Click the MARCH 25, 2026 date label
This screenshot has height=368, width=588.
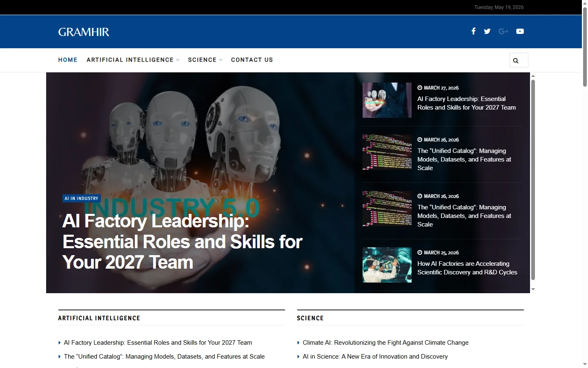coord(441,253)
